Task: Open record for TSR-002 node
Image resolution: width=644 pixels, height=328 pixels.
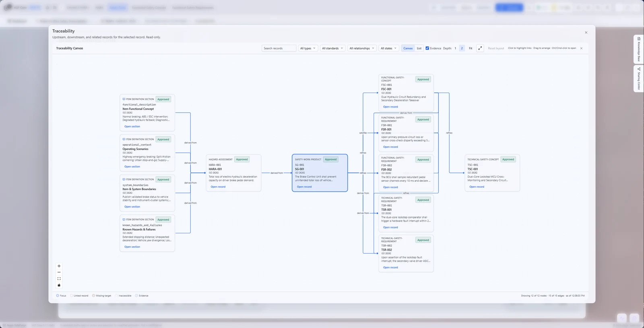Action: 390,267
